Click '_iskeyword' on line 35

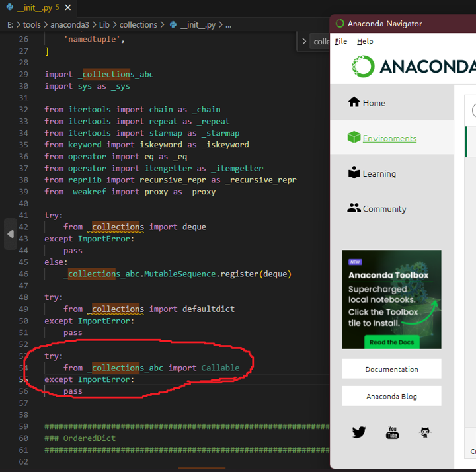coord(225,145)
